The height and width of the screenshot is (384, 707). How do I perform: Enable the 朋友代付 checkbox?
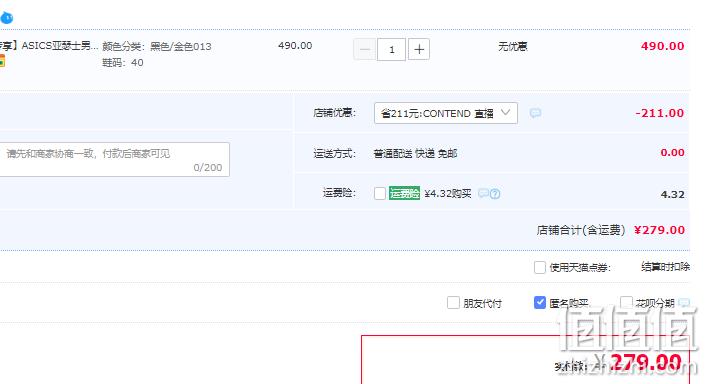453,302
